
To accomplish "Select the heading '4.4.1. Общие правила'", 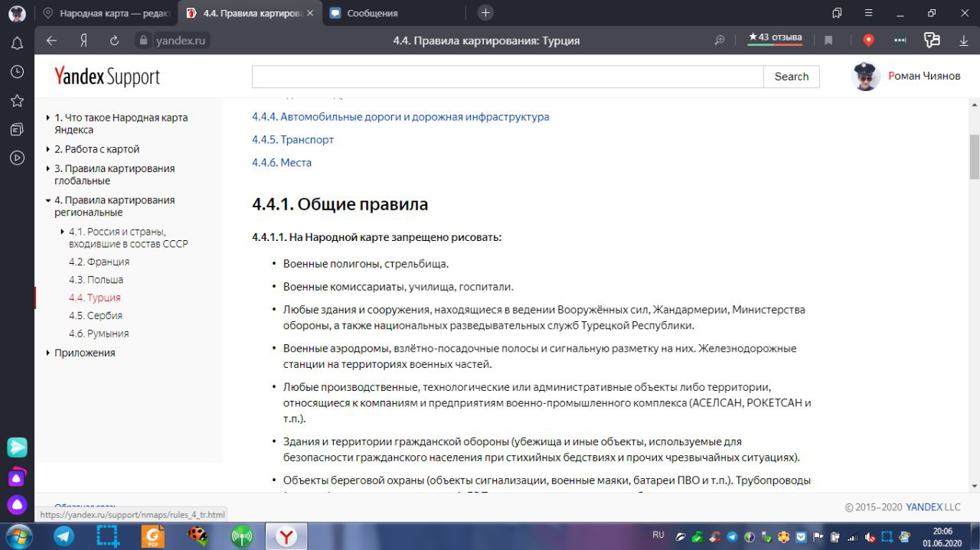I will coord(340,204).
